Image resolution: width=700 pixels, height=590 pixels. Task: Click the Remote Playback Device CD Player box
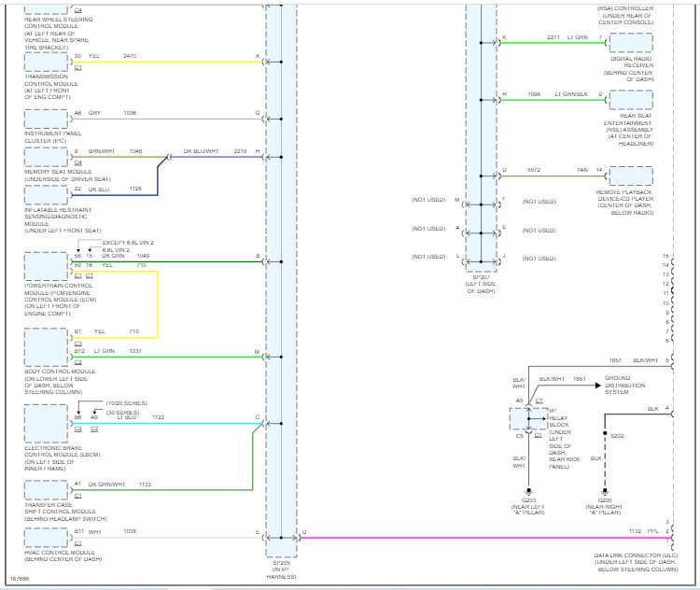pyautogui.click(x=631, y=176)
